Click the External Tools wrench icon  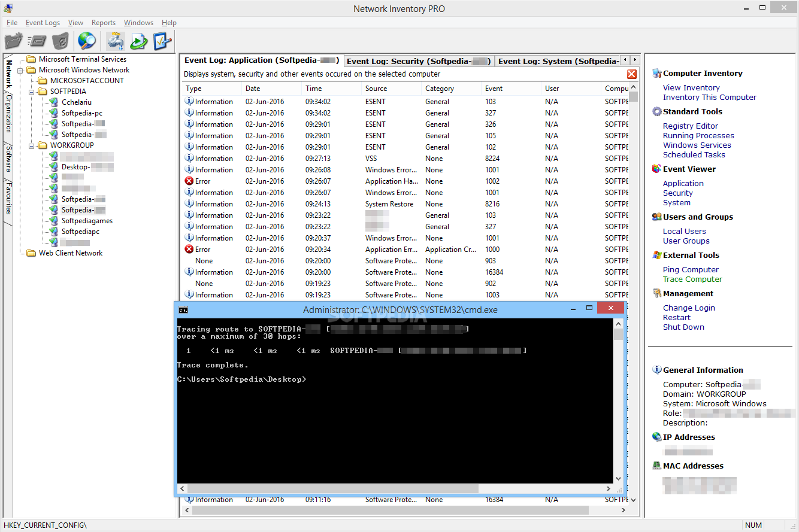coord(657,255)
